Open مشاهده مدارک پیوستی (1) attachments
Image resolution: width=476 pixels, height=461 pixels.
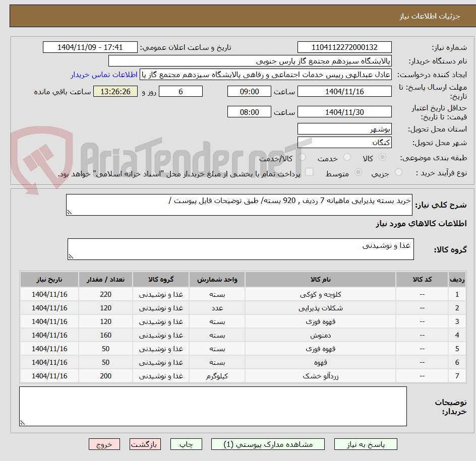268,444
